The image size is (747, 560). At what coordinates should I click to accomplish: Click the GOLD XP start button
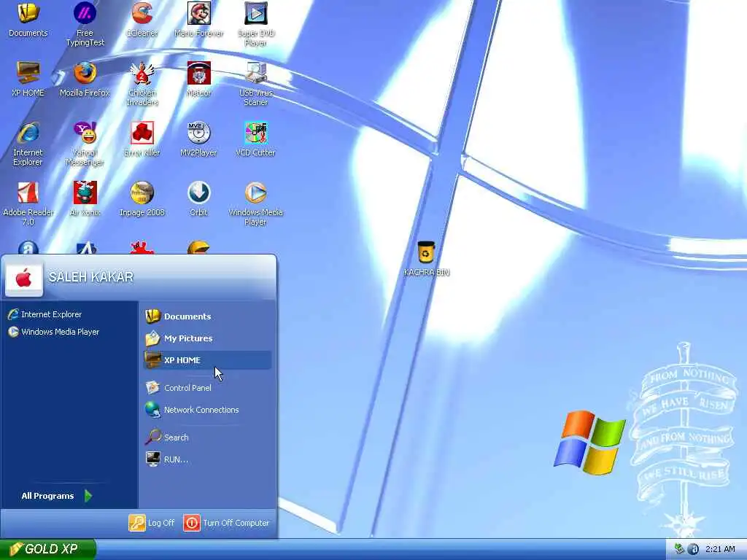(x=47, y=549)
